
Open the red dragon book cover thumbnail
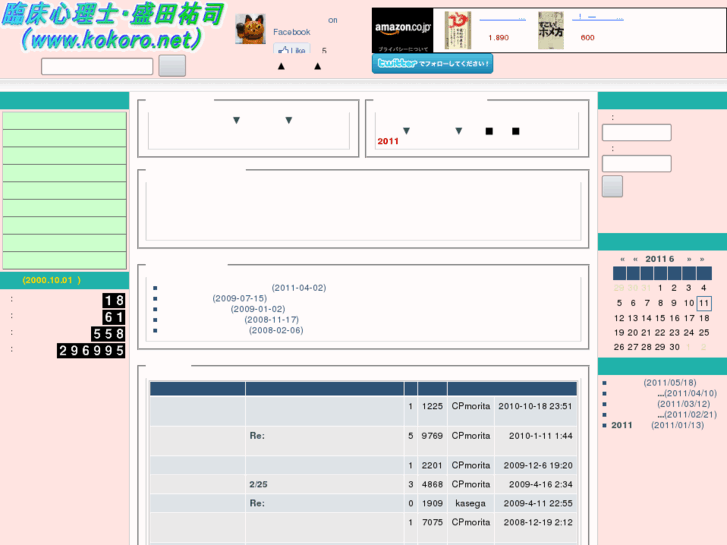pyautogui.click(x=458, y=31)
